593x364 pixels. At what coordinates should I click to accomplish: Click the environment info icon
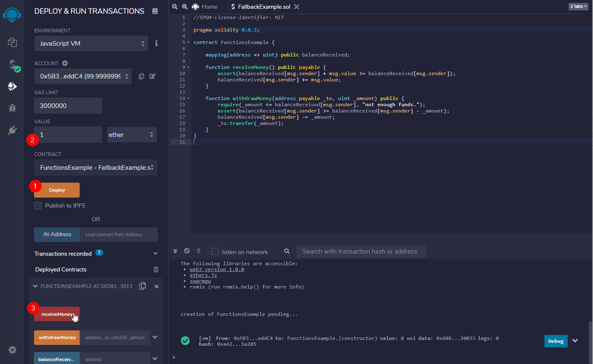156,43
